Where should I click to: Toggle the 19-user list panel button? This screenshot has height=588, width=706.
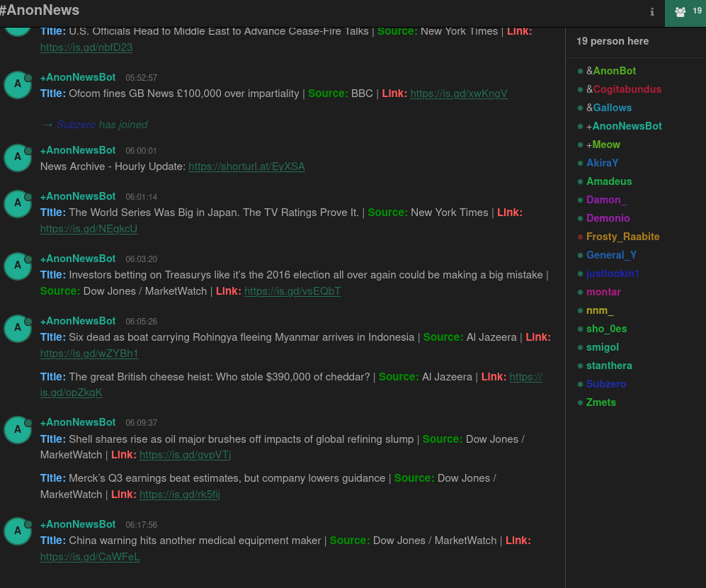pyautogui.click(x=685, y=13)
